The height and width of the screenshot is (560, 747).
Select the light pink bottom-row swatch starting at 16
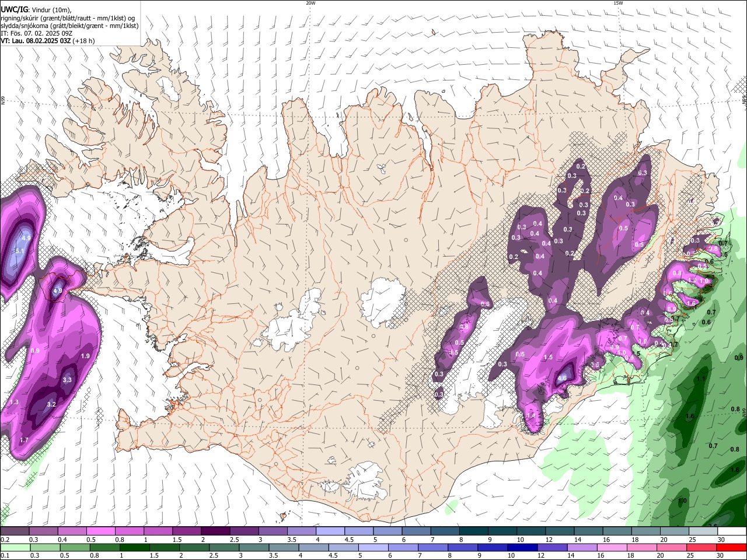[613, 547]
